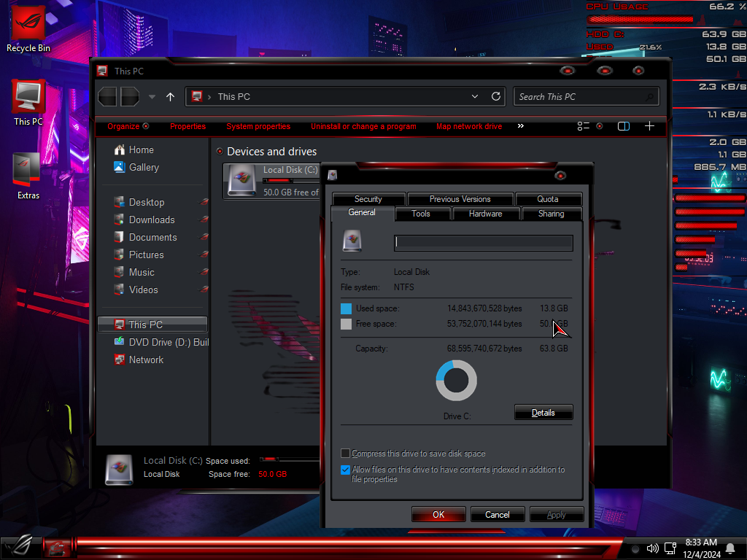Open the network tray icon
The image size is (747, 560).
tap(670, 548)
